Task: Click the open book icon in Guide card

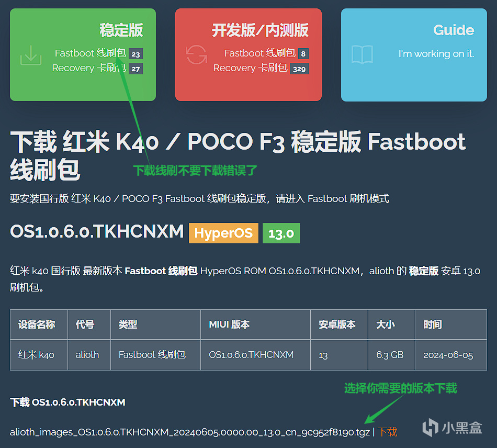Action: click(362, 54)
